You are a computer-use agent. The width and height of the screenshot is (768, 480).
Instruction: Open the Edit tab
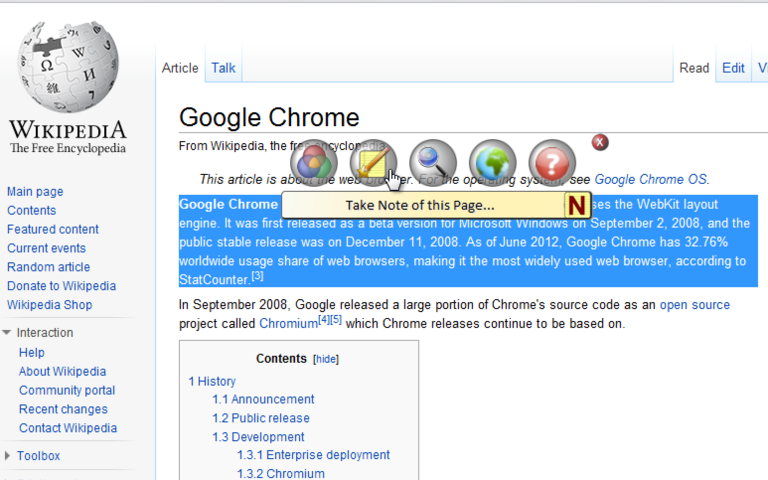733,68
